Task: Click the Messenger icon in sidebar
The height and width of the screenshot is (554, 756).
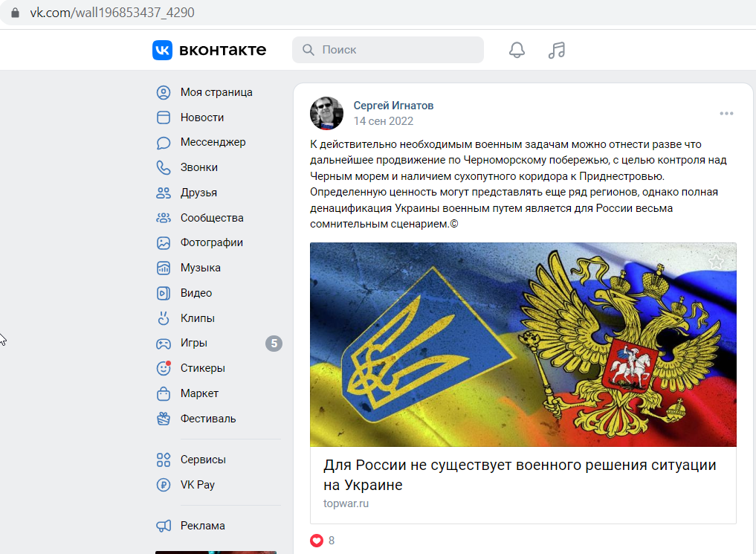Action: [164, 142]
